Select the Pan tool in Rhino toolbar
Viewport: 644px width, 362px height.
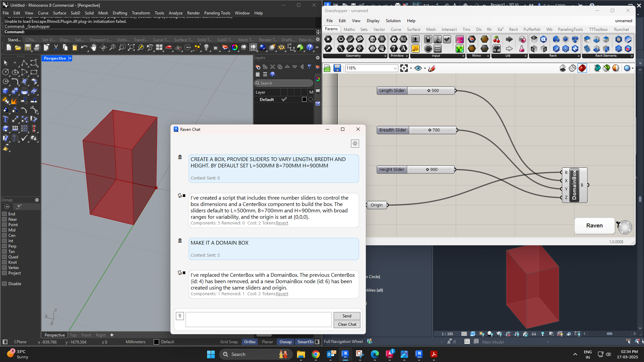tap(94, 47)
